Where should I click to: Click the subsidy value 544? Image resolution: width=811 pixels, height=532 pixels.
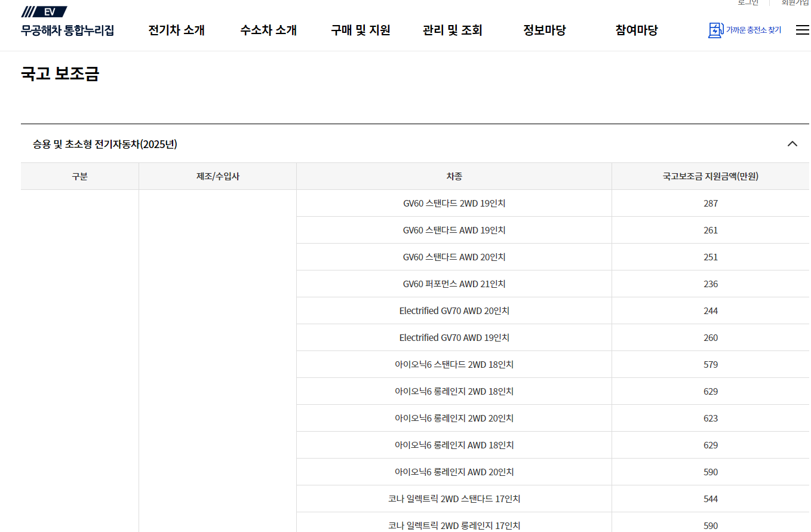coord(711,499)
